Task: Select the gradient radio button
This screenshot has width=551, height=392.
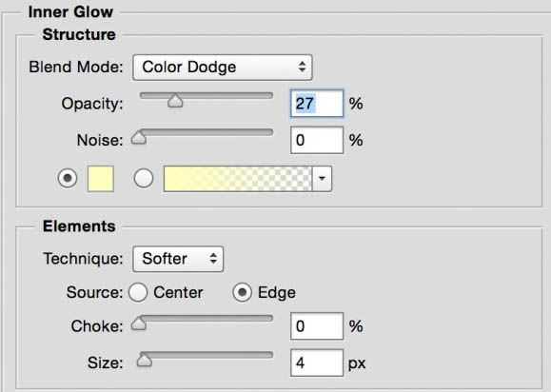Action: coord(144,178)
